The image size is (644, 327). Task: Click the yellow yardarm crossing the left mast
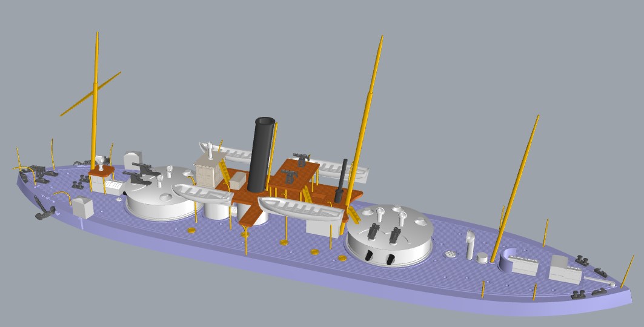[x=90, y=93]
